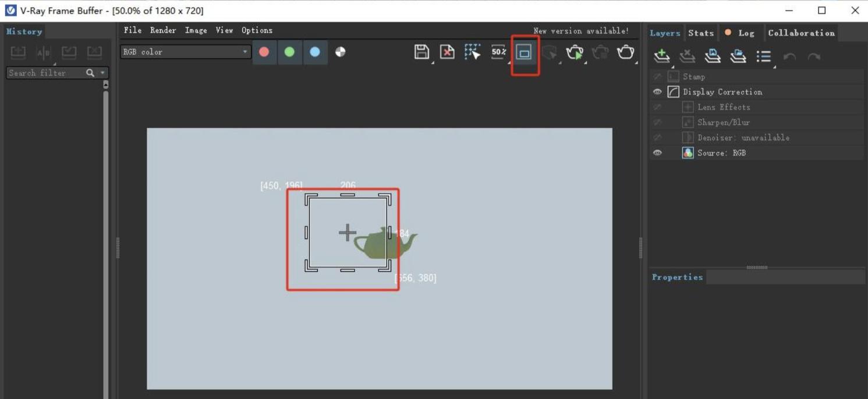Activate the Region render button

525,52
